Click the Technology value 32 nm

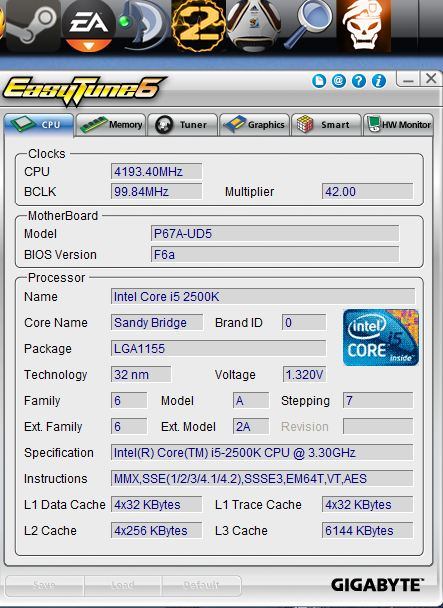point(141,375)
